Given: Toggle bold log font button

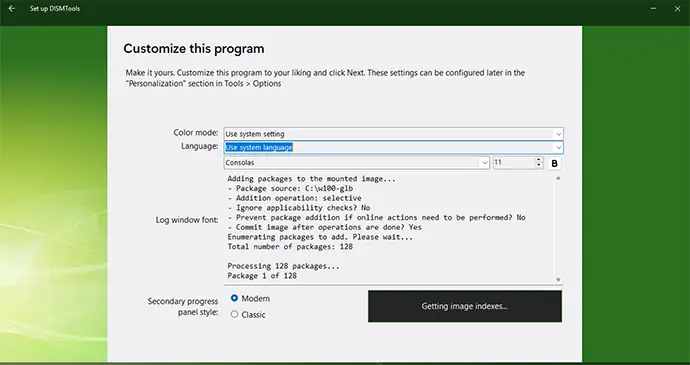Looking at the screenshot, I should 554,163.
